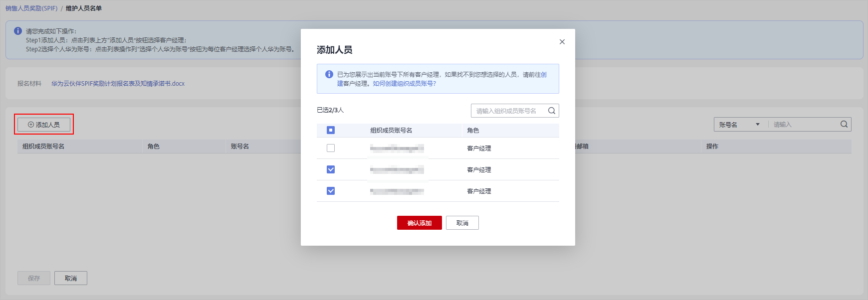This screenshot has width=868, height=300.
Task: Check the first unchecked 客户经理 row checkbox
Action: (x=331, y=148)
